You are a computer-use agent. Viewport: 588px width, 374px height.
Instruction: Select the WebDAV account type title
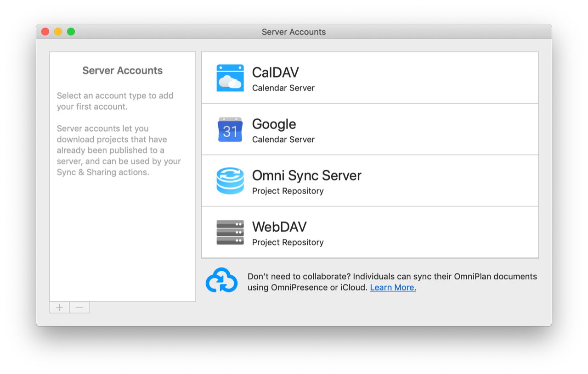(x=279, y=227)
